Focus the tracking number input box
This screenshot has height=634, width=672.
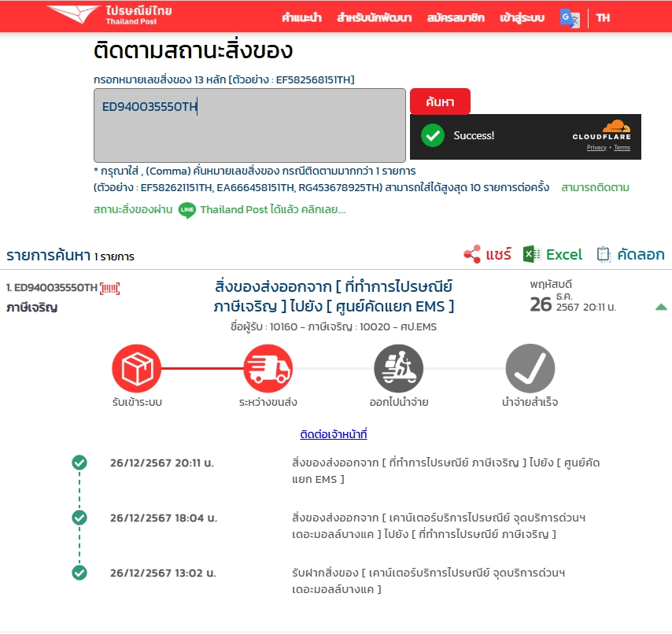249,125
